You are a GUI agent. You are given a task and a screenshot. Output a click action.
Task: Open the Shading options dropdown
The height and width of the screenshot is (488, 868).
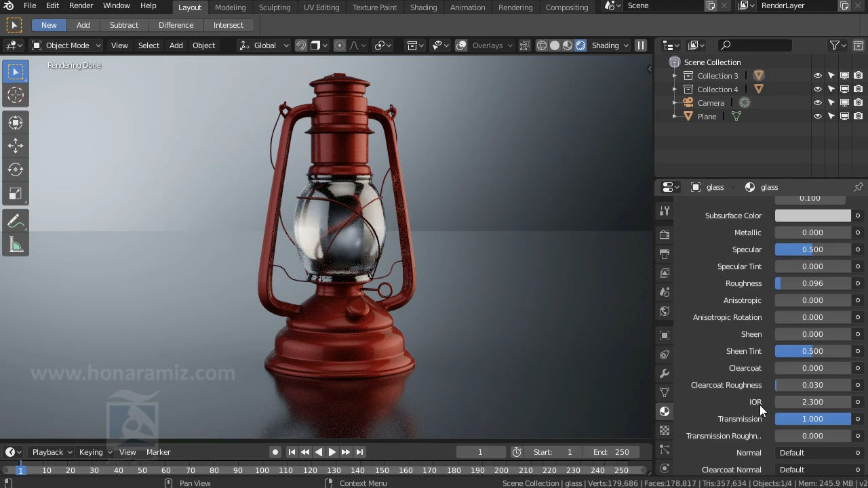[x=609, y=45]
